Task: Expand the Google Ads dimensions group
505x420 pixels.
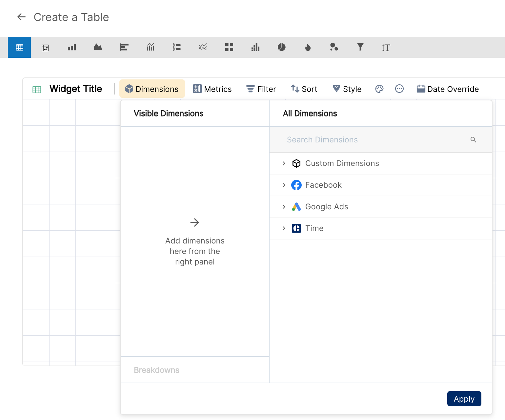Action: pyautogui.click(x=284, y=207)
